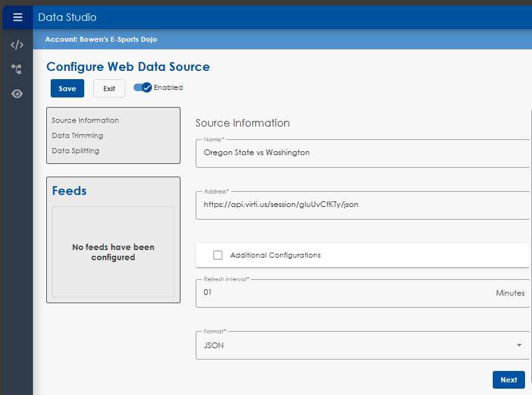Screen dimensions: 532x395
Task: Click the Name field with Oregon State text
Action: click(x=361, y=153)
